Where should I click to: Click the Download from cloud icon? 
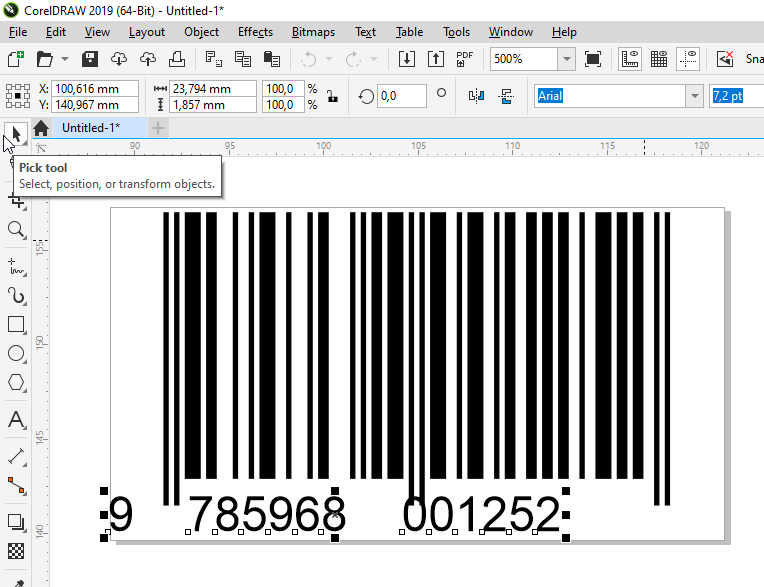[x=119, y=59]
